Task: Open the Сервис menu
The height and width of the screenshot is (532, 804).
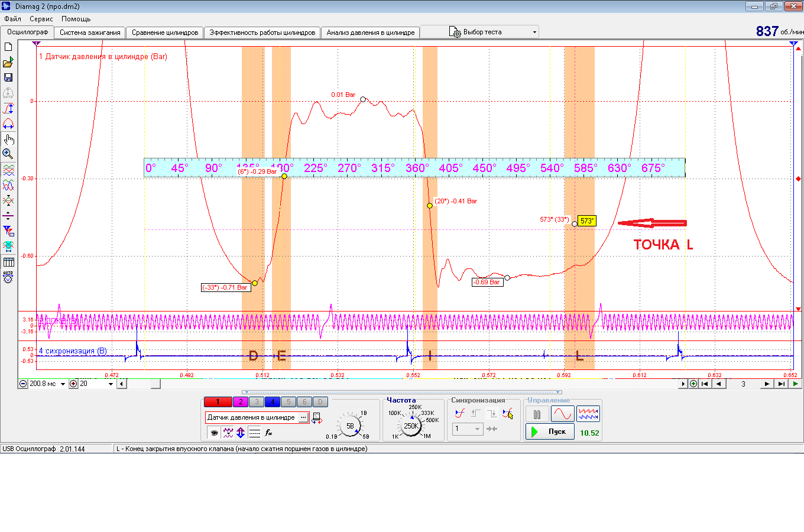Action: coord(41,19)
